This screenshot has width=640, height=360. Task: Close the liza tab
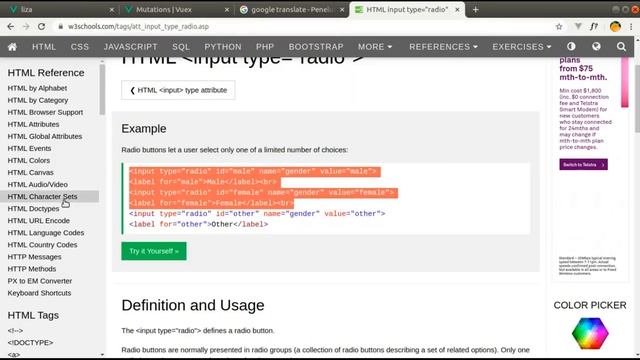pos(111,9)
